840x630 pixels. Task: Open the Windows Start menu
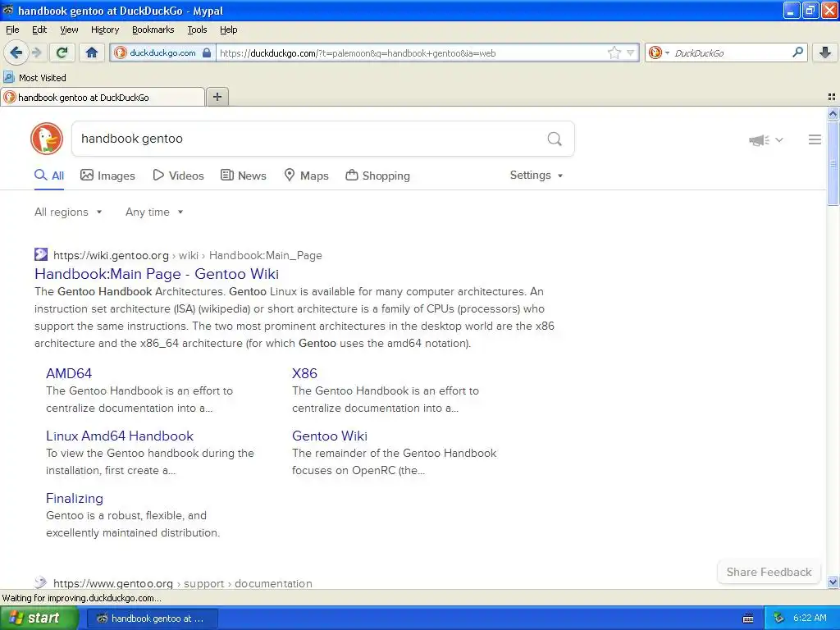pos(39,619)
